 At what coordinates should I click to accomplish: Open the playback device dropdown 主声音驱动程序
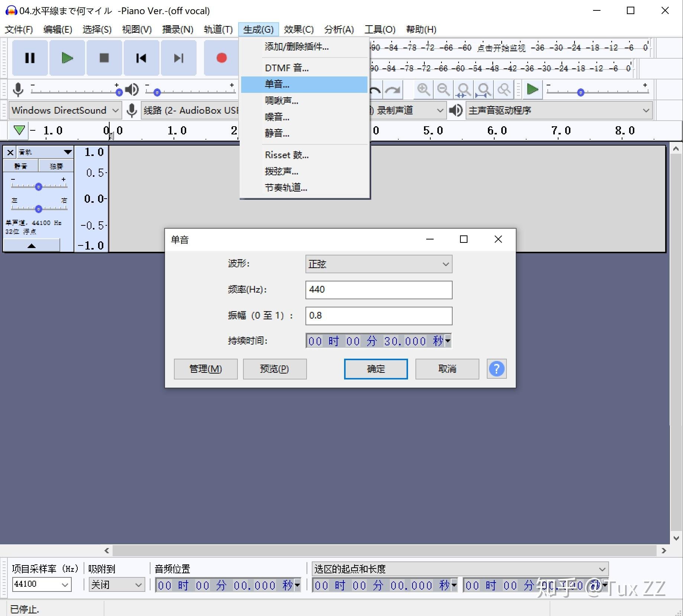pos(559,110)
